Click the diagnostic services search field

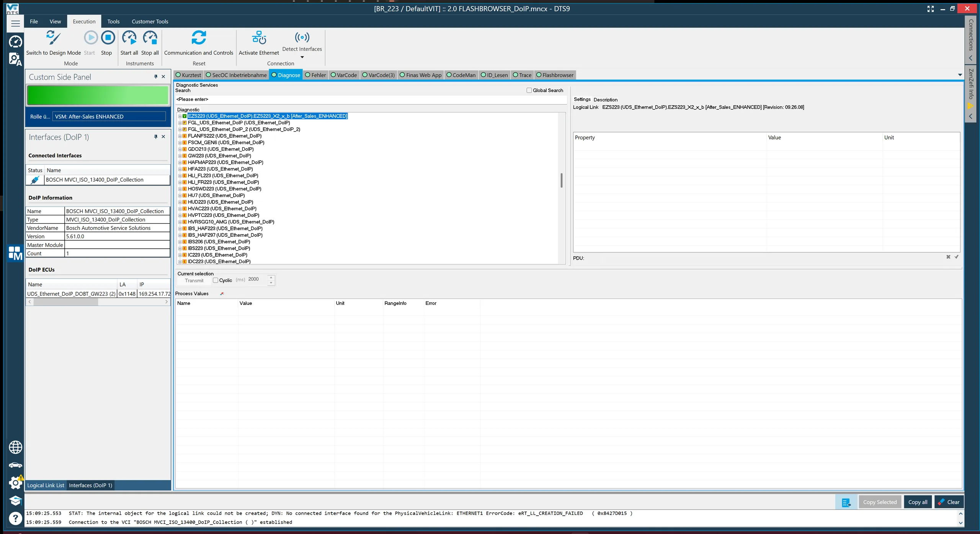click(x=371, y=99)
